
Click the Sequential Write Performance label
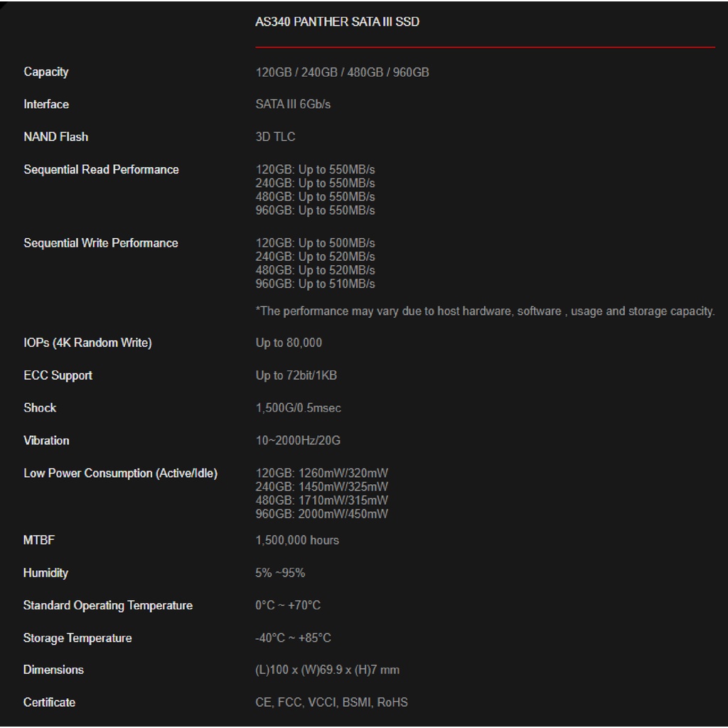tap(101, 243)
